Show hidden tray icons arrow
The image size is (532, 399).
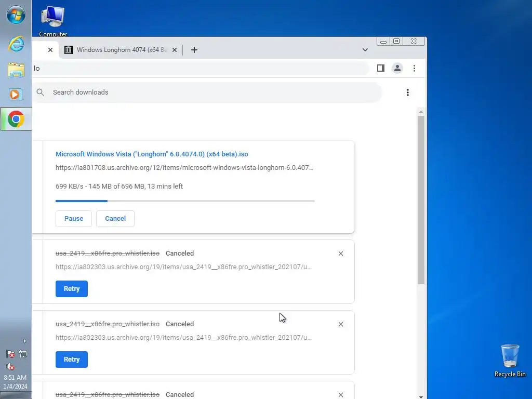pos(24,341)
